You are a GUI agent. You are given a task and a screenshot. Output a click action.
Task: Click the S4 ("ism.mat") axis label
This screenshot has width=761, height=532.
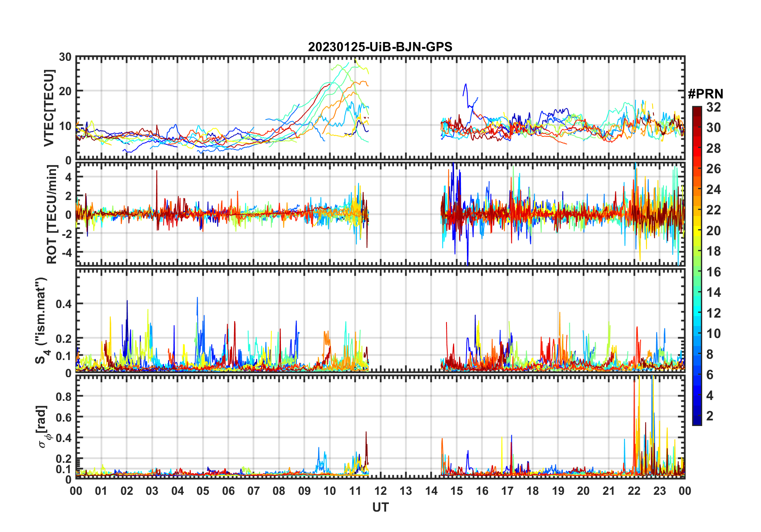pos(41,320)
